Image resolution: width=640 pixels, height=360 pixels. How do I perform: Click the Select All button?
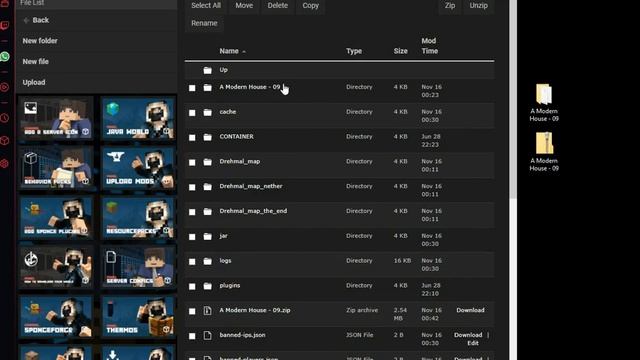click(206, 6)
